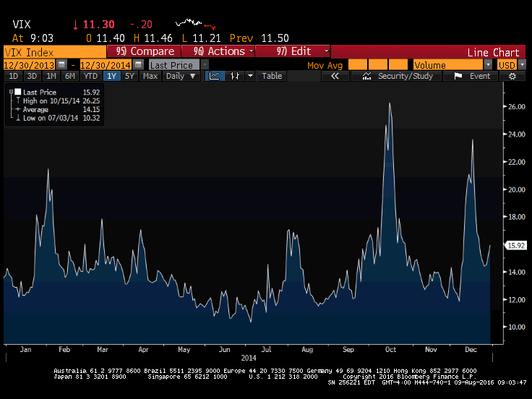Viewport: 532px width, 399px height.
Task: Open the start date calendar picker
Action: (61, 65)
